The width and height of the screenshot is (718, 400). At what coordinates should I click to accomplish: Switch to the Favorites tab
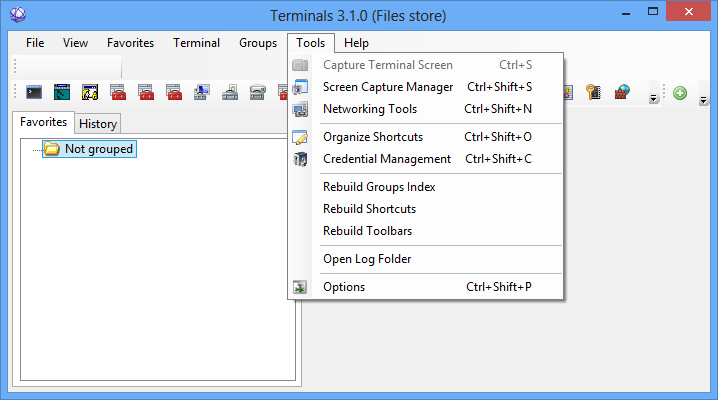45,122
